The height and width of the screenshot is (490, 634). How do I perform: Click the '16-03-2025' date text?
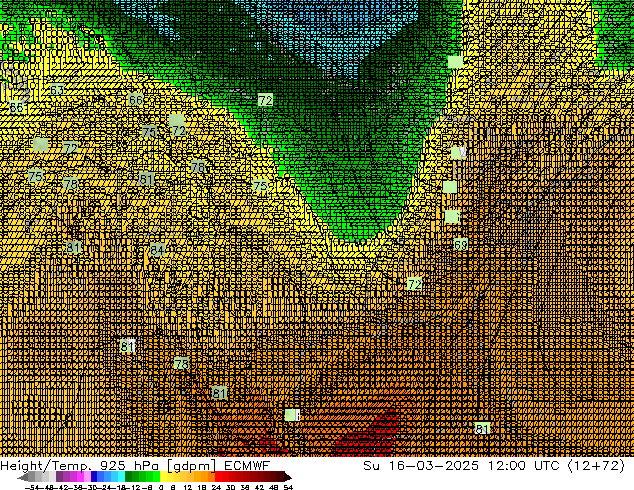point(433,466)
